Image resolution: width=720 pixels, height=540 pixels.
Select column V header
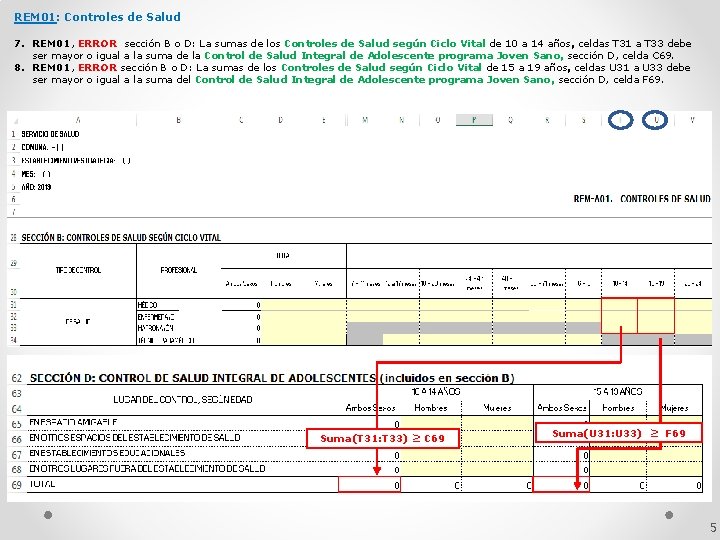click(x=692, y=120)
